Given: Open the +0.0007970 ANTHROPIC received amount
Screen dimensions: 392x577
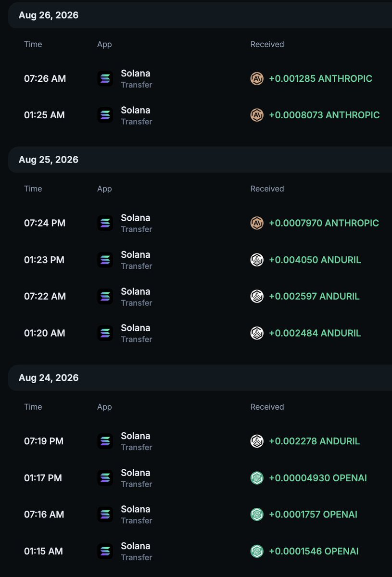Looking at the screenshot, I should tap(324, 223).
